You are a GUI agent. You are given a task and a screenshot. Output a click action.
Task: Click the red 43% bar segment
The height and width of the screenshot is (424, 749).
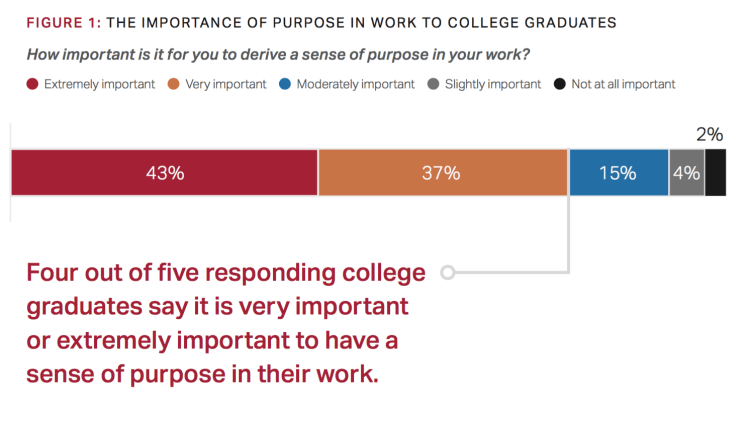[164, 173]
